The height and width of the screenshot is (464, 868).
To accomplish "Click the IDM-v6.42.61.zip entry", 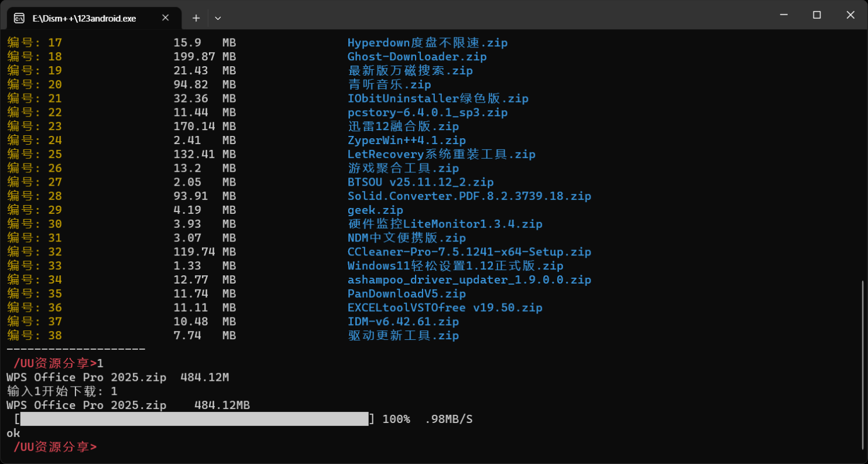I will pyautogui.click(x=403, y=322).
